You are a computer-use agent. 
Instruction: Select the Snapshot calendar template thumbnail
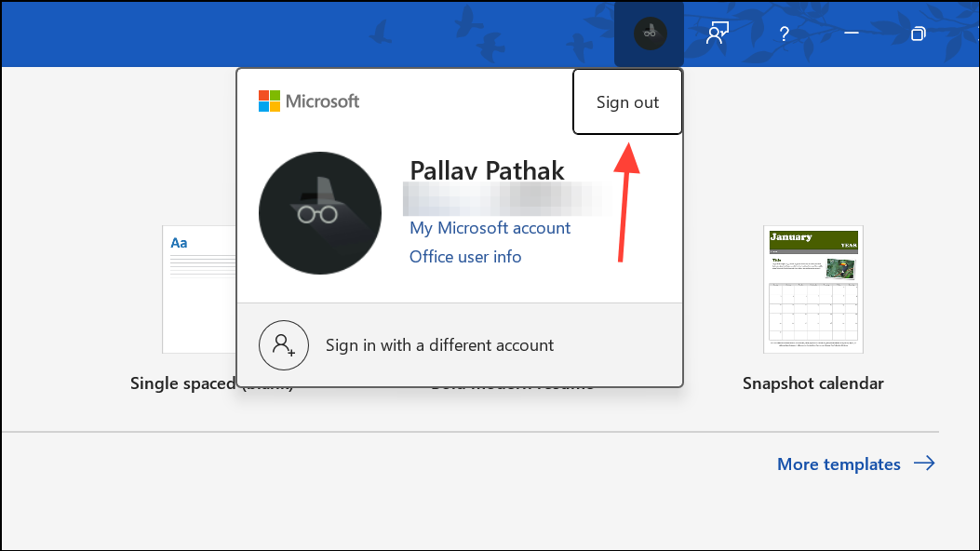(x=812, y=289)
